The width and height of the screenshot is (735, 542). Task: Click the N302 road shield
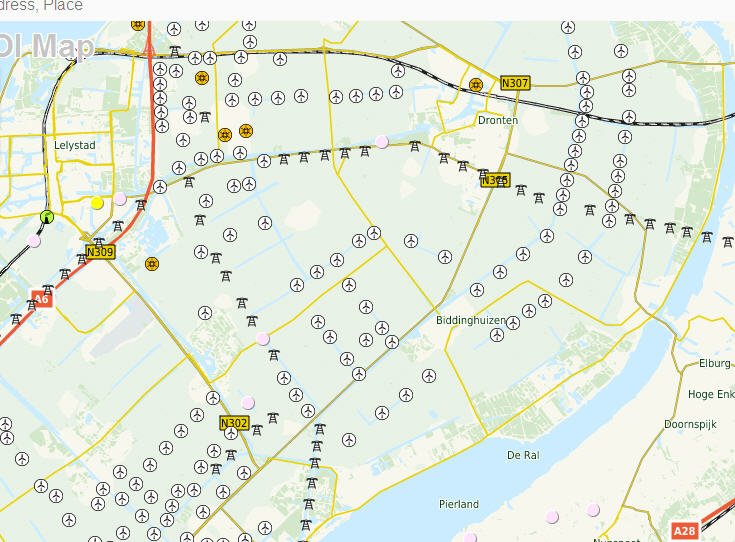(x=233, y=423)
